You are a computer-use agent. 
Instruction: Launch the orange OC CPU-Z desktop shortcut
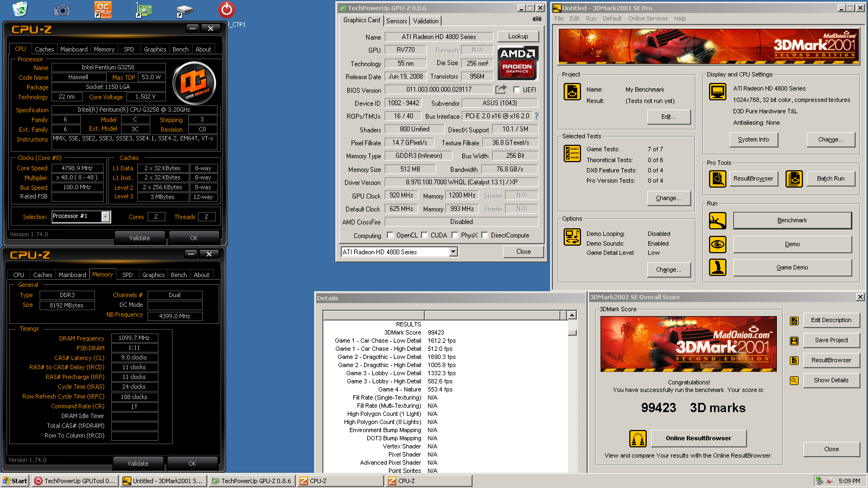tap(103, 9)
